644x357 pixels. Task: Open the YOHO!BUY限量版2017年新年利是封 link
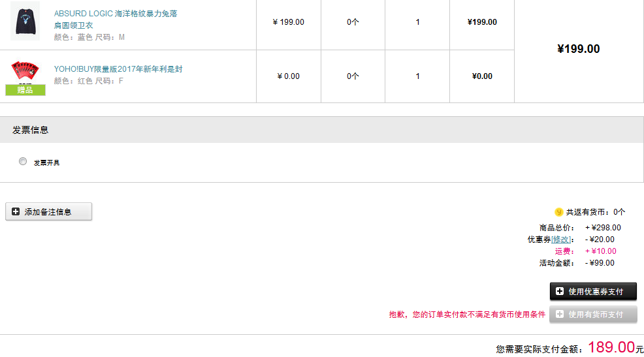coord(118,69)
